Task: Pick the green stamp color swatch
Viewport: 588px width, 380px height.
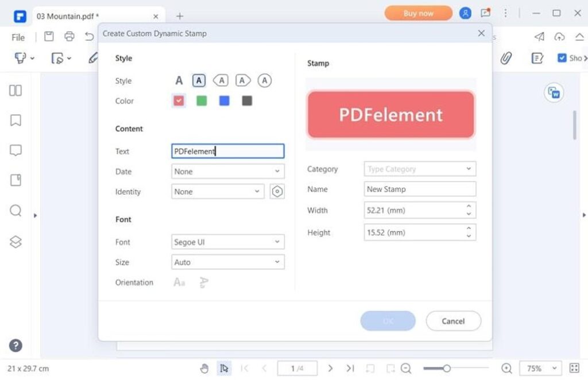Action: pos(202,101)
